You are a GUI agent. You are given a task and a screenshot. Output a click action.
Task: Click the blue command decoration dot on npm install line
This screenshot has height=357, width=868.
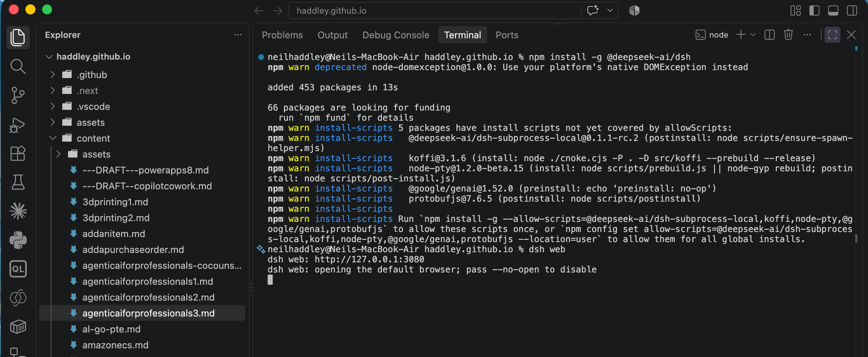click(x=261, y=57)
